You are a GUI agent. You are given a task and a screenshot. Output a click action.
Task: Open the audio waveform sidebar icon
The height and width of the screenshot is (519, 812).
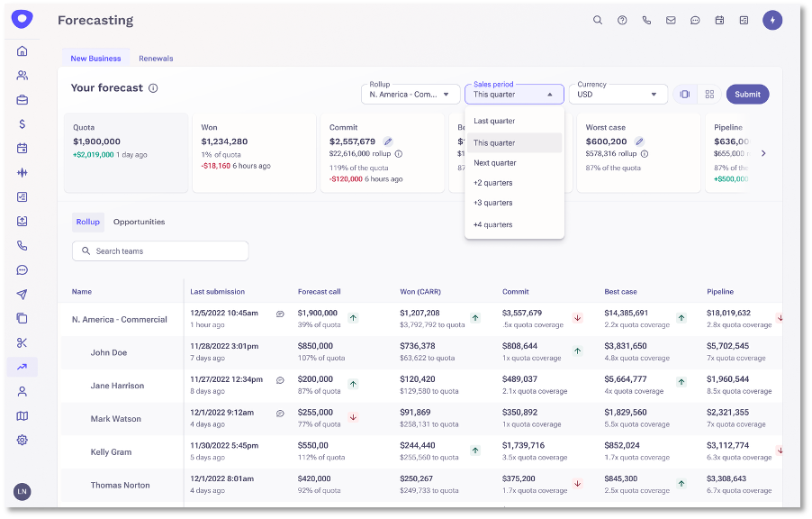[22, 173]
